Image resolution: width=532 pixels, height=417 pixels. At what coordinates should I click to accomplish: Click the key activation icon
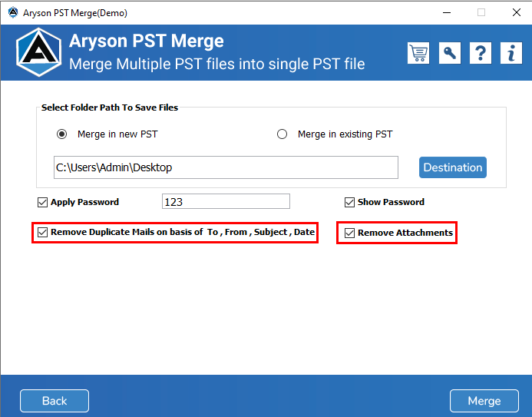450,53
